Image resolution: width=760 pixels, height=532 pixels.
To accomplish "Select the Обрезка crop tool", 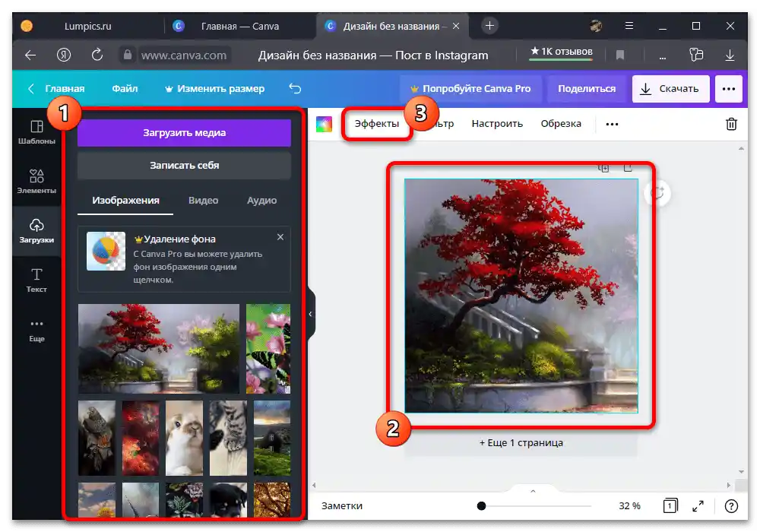I will pyautogui.click(x=561, y=124).
